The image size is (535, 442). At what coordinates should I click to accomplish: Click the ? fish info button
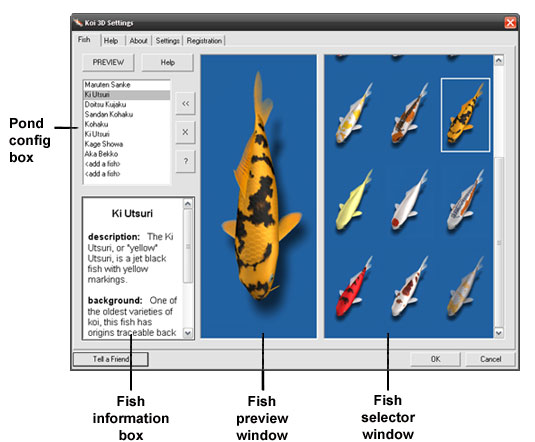coord(186,161)
